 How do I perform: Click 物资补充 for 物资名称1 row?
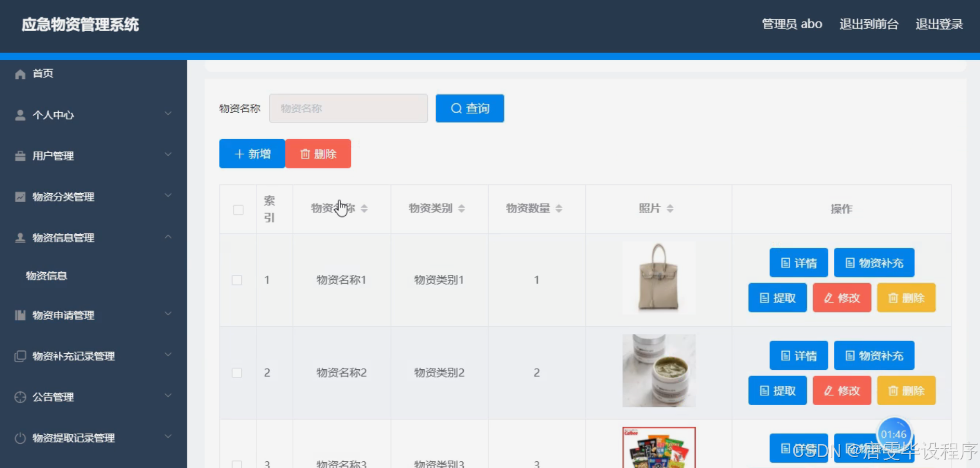pos(874,263)
